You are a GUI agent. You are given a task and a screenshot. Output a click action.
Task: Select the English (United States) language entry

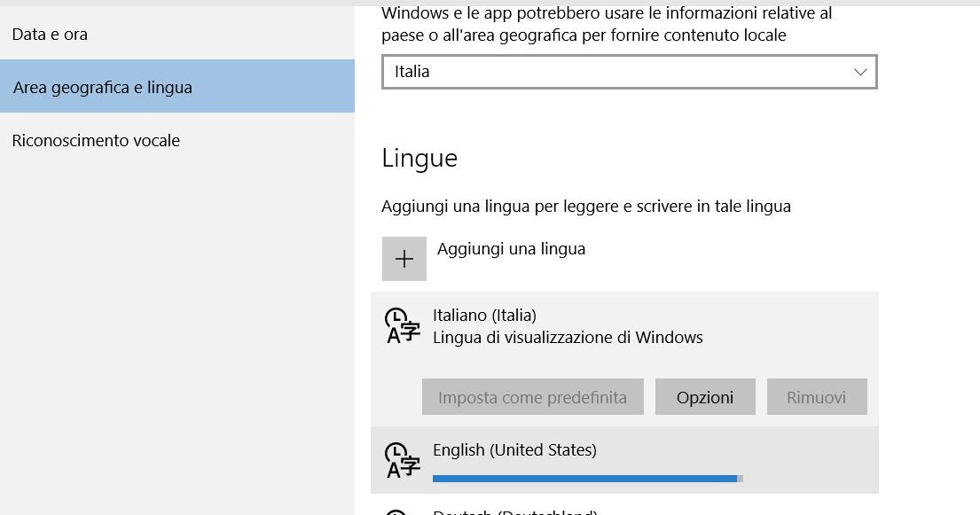pyautogui.click(x=624, y=461)
